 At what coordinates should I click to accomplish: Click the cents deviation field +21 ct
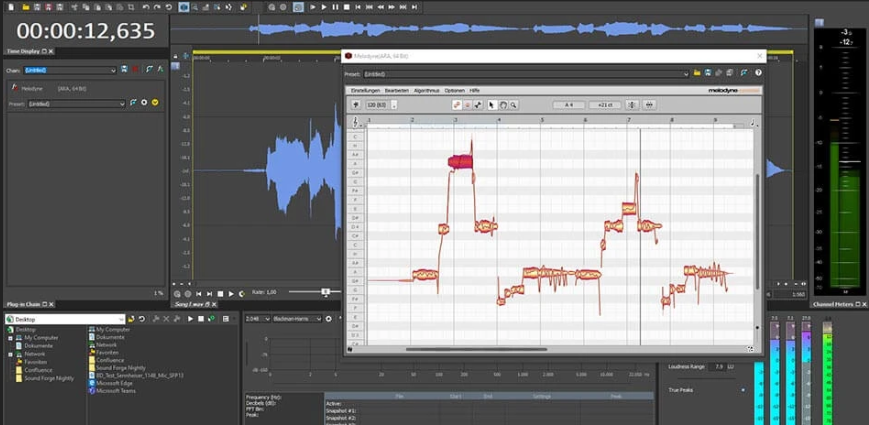(605, 105)
